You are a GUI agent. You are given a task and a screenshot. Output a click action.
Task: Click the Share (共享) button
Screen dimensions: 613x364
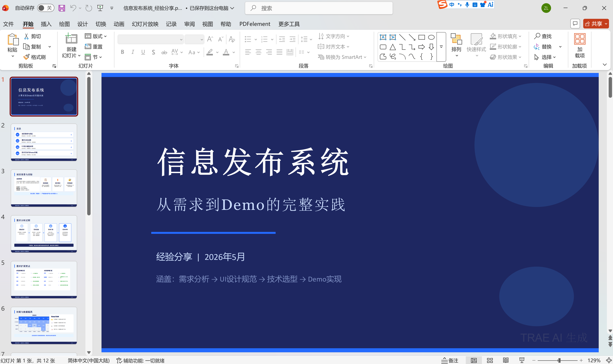pyautogui.click(x=596, y=24)
